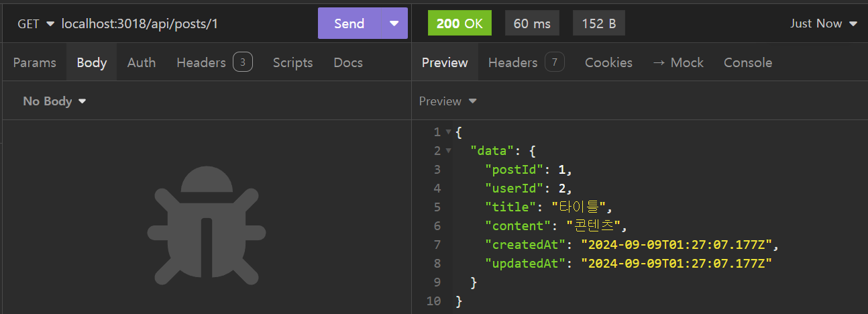Open the response Headers tab with 7 badge
This screenshot has height=314, width=868.
[x=526, y=62]
